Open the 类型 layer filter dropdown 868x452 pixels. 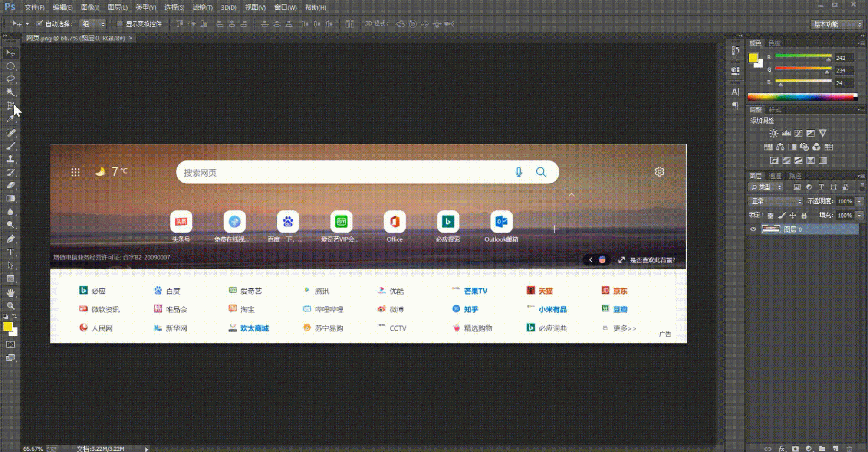(x=766, y=187)
